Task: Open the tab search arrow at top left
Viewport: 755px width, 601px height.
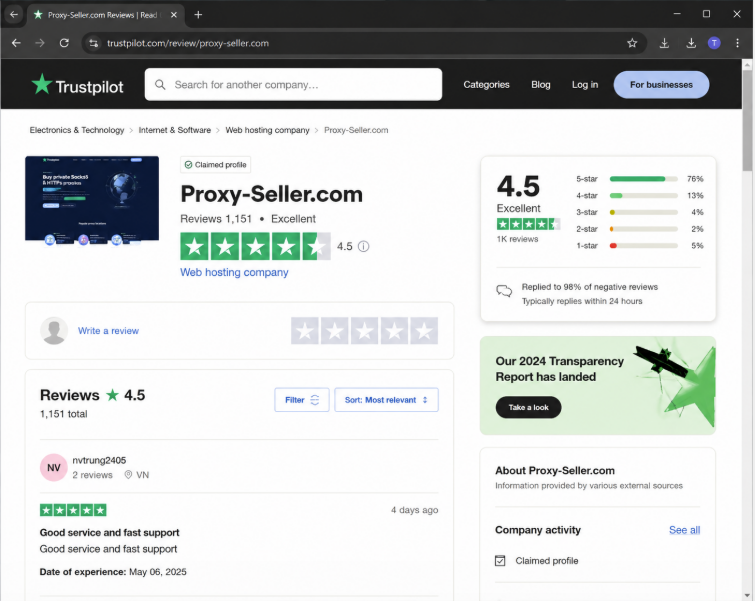Action: 13,14
